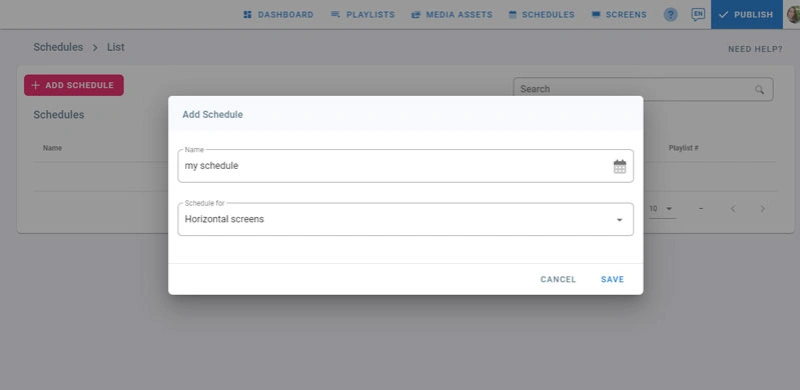Viewport: 800px width, 390px height.
Task: Open the Need Help link
Action: (x=755, y=49)
